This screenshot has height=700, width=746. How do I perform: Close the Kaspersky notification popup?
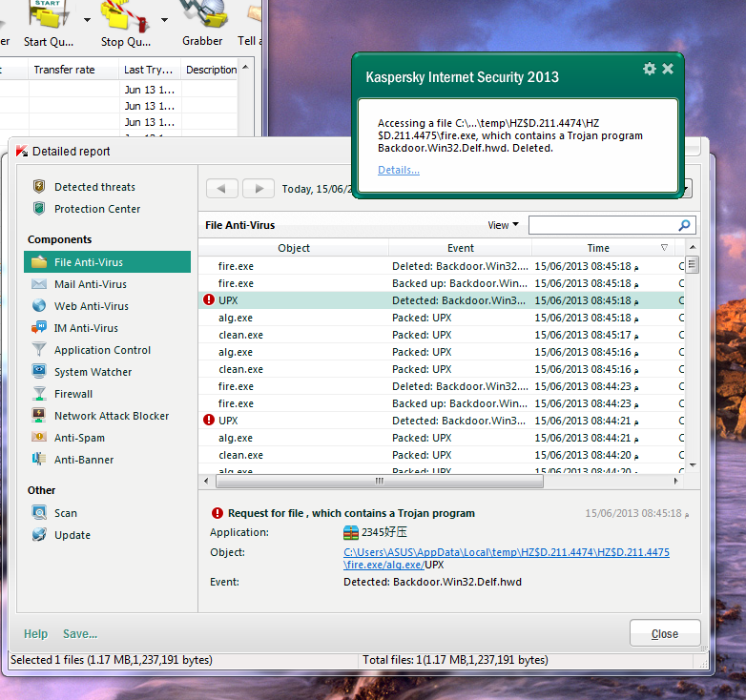[668, 69]
